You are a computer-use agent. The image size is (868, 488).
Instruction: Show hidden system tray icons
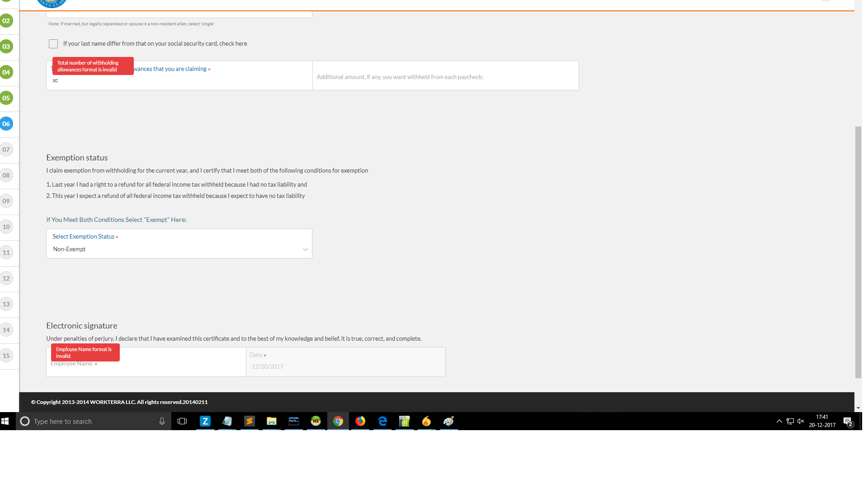[x=779, y=421]
